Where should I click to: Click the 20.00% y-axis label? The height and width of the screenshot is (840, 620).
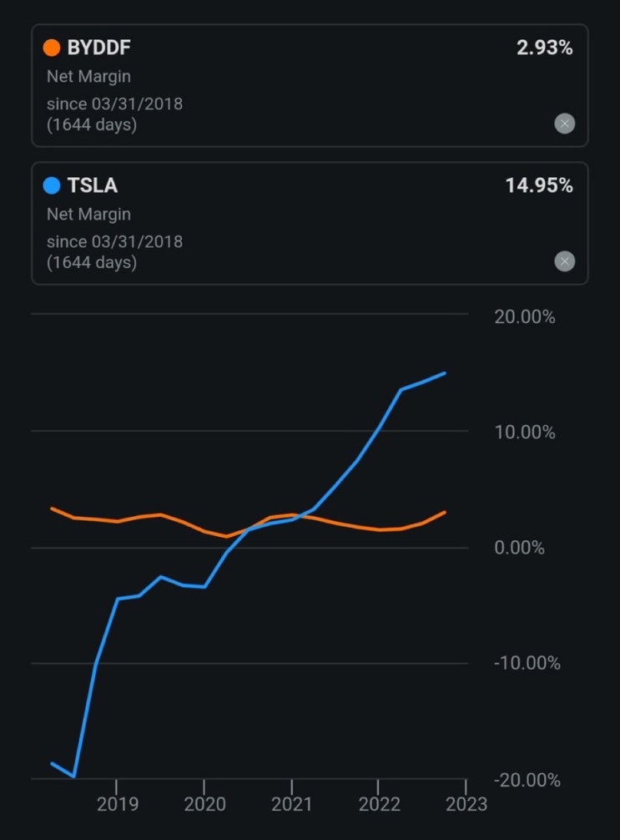click(524, 317)
